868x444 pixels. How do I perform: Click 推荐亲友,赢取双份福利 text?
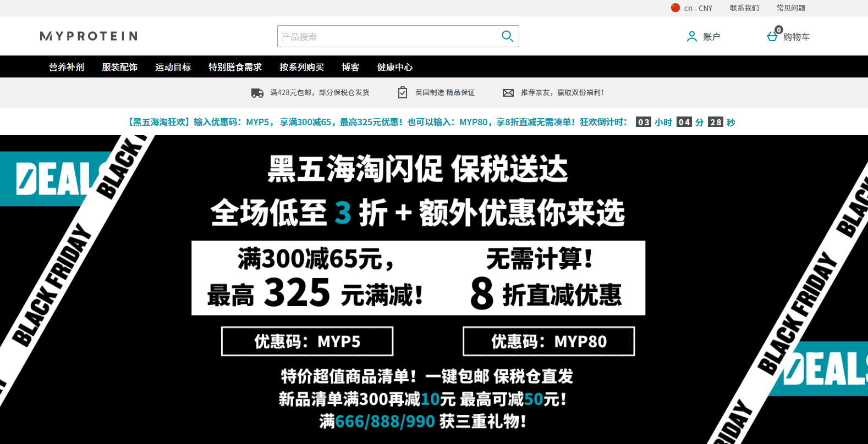tap(562, 93)
